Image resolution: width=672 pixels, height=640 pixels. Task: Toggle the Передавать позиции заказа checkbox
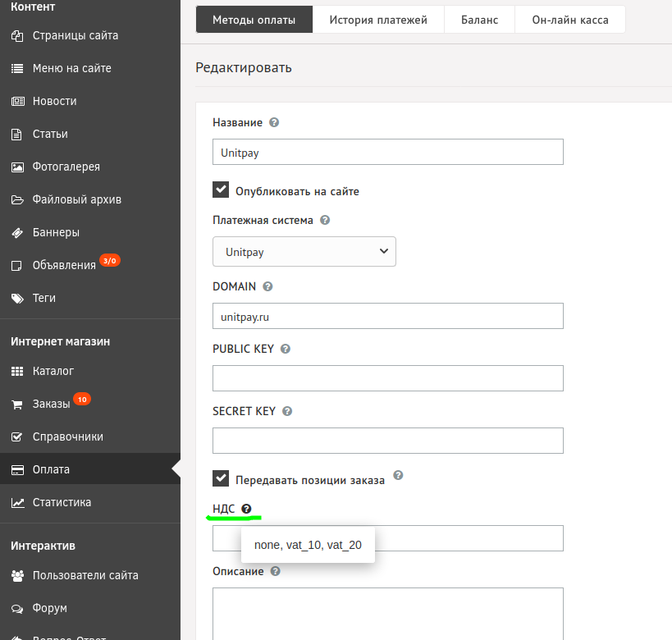coord(221,478)
